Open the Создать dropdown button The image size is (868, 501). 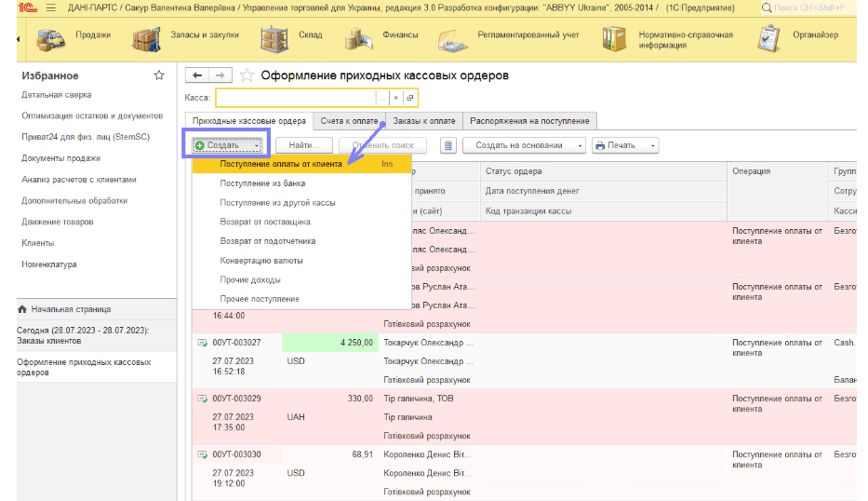(228, 145)
